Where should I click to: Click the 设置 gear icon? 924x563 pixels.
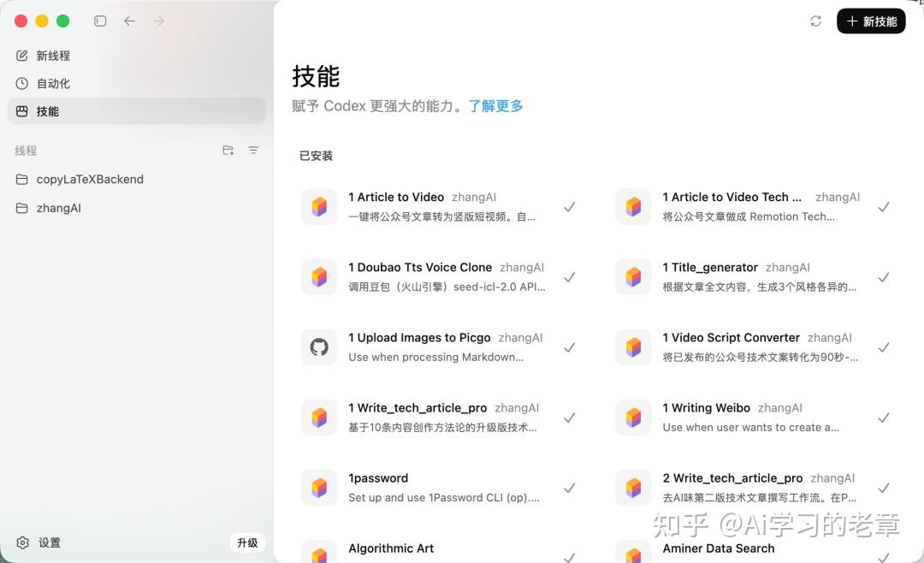tap(22, 542)
